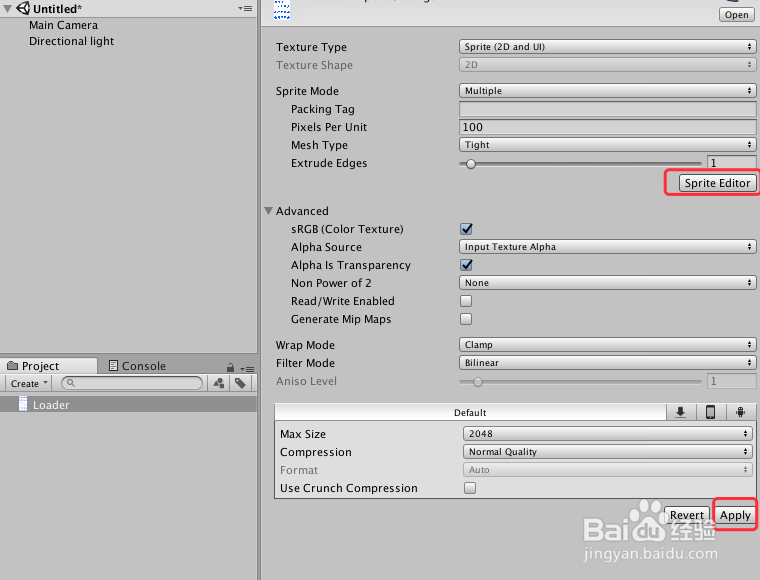Viewport: 760px width, 580px height.
Task: Change Sprite Mode from Multiple
Action: pos(607,91)
